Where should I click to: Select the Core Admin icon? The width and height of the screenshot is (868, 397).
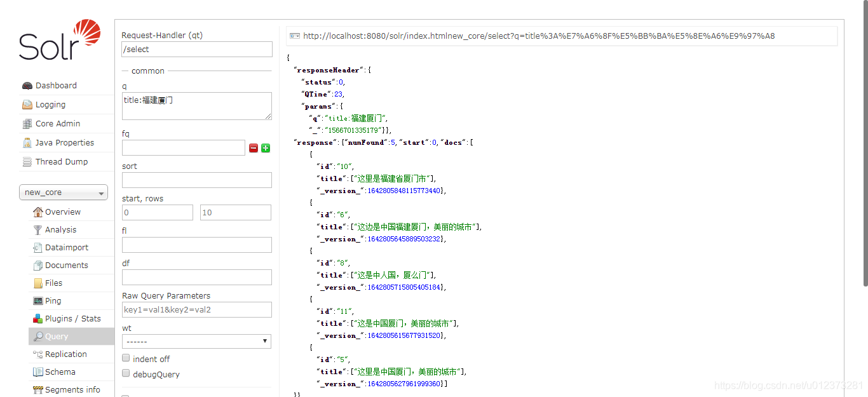coord(26,123)
